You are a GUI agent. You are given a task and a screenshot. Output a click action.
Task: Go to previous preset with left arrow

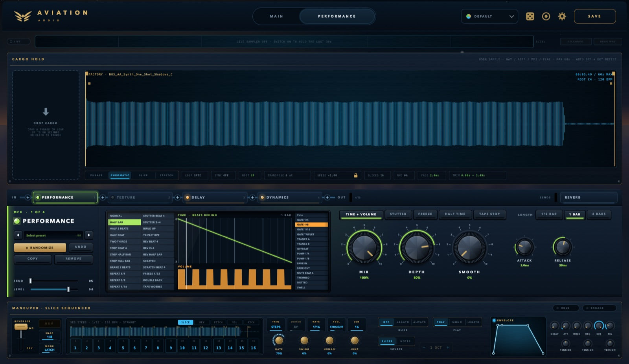[x=18, y=235]
